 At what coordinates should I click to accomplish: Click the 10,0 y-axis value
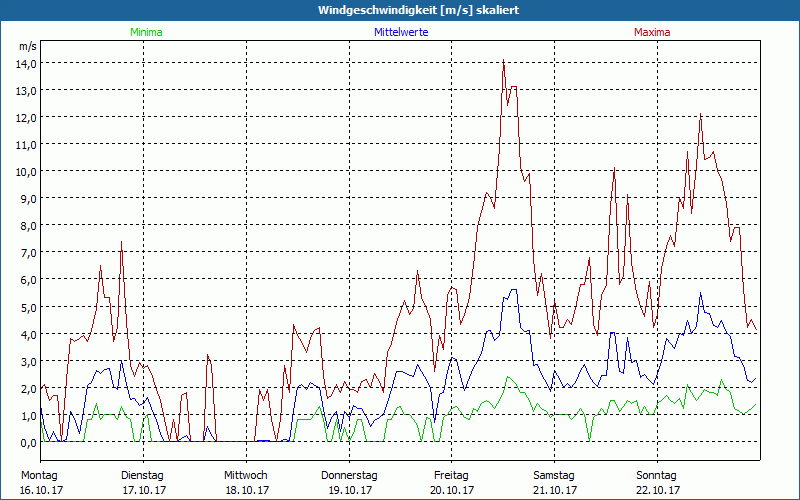coord(25,171)
